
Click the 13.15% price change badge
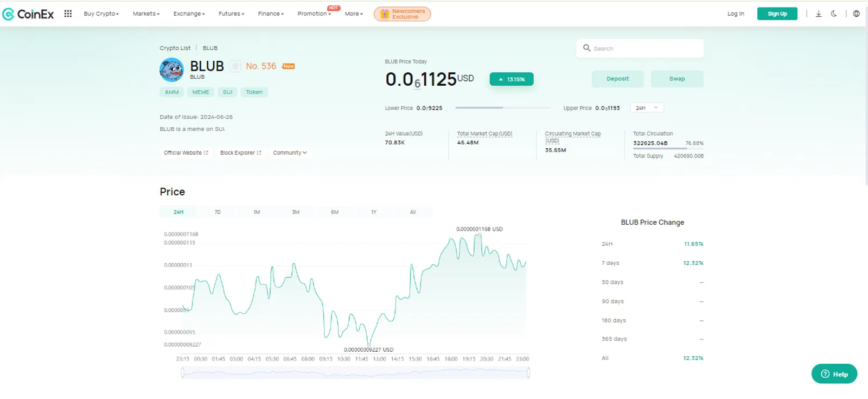click(512, 79)
